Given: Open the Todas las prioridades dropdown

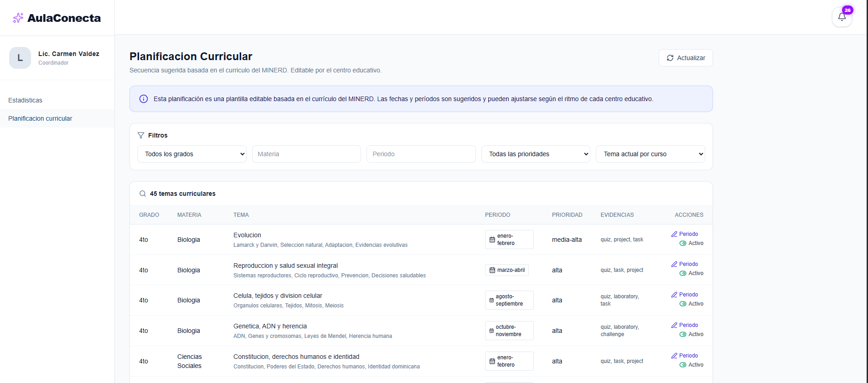Looking at the screenshot, I should pyautogui.click(x=536, y=154).
